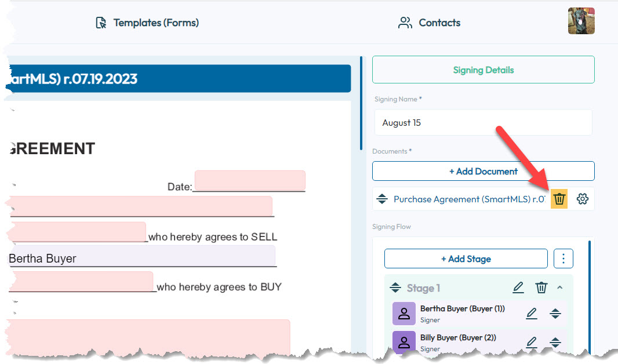The height and width of the screenshot is (364, 618).
Task: Click reorder handle beside Purchase Agreement document
Action: [x=381, y=199]
